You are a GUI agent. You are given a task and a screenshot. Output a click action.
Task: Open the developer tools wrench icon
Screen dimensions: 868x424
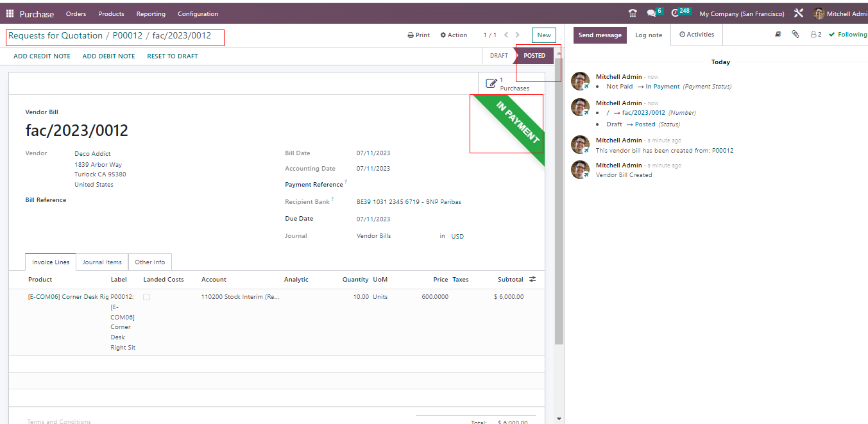click(x=798, y=13)
